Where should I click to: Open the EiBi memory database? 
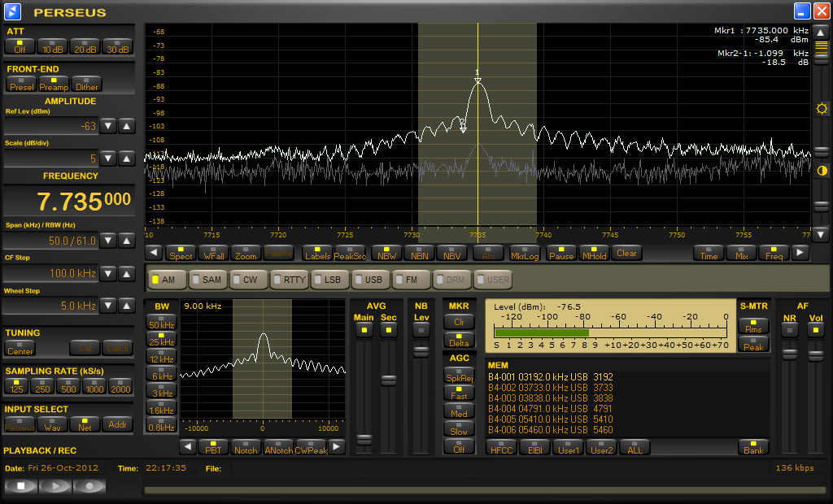[535, 447]
